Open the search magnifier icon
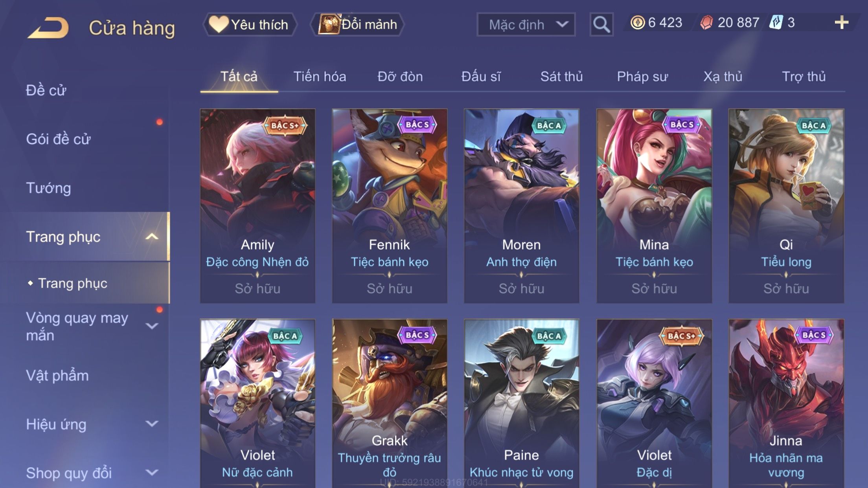Viewport: 868px width, 488px height. point(601,24)
